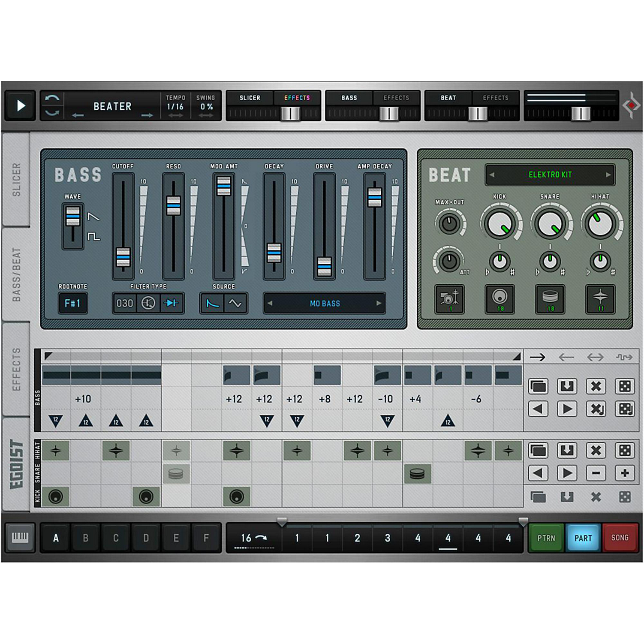Select the diode filter type icon

(x=172, y=303)
